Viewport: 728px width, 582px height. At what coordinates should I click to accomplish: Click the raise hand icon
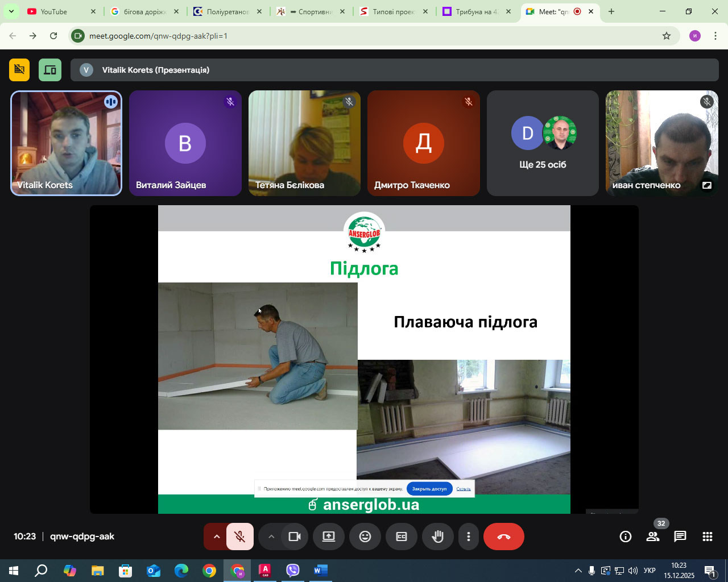click(437, 537)
